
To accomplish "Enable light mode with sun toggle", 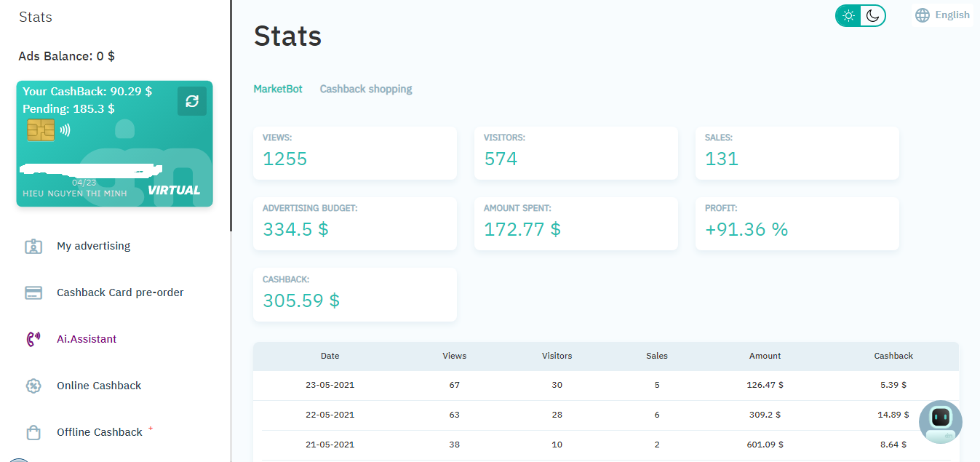I will coord(848,15).
